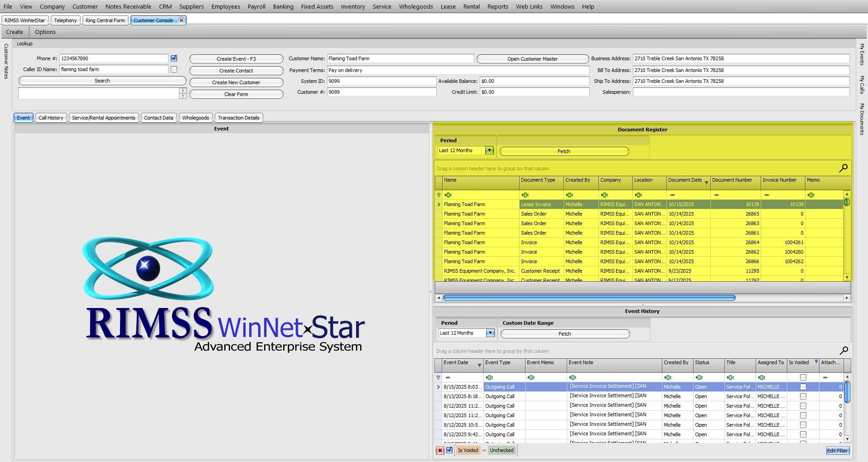Open the Event History Period dropdown
The image size is (868, 462).
click(490, 333)
